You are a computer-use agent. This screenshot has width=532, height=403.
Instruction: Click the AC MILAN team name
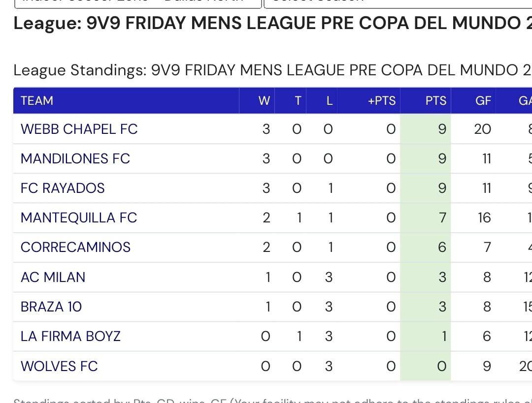53,277
